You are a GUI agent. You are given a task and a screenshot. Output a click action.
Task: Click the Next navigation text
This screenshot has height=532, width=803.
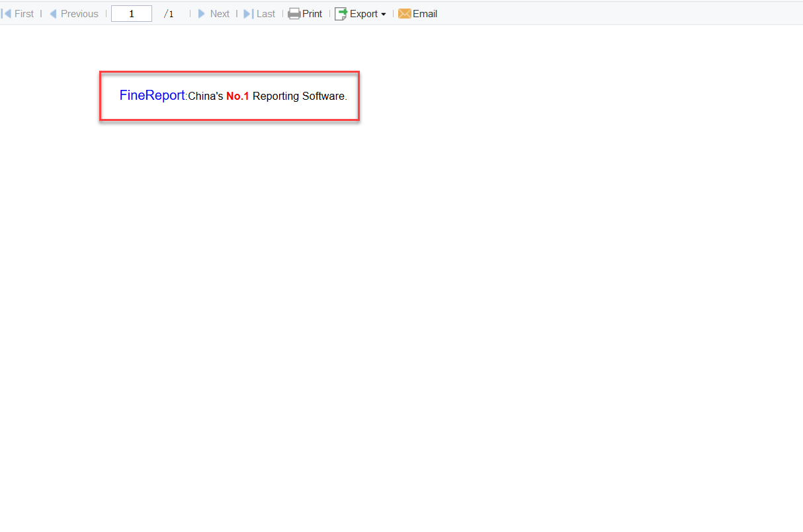[x=219, y=13]
